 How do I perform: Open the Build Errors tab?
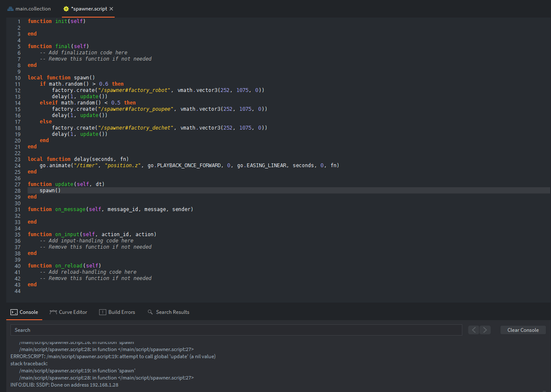[x=117, y=312]
